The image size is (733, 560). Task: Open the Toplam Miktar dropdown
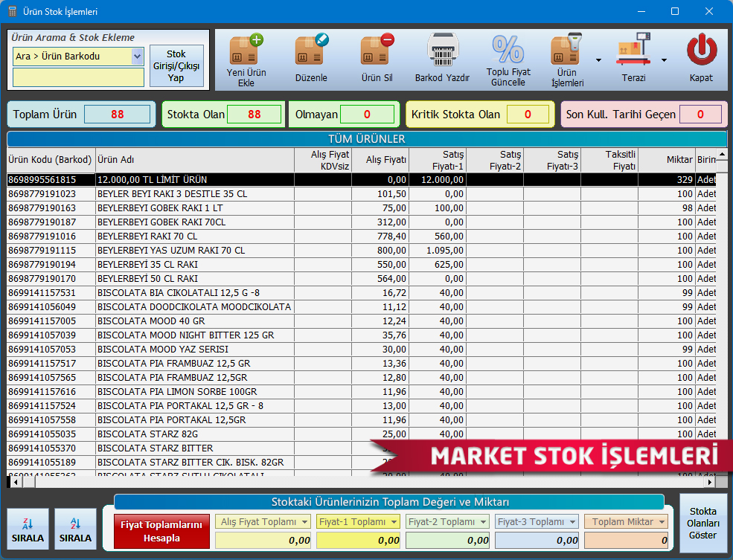point(662,522)
